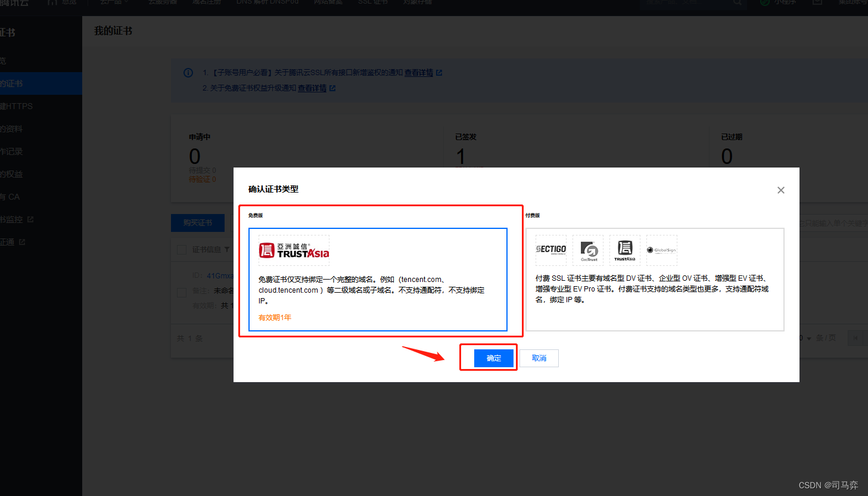Select the paid 付费版 certificate card
868x496 pixels.
click(x=655, y=279)
